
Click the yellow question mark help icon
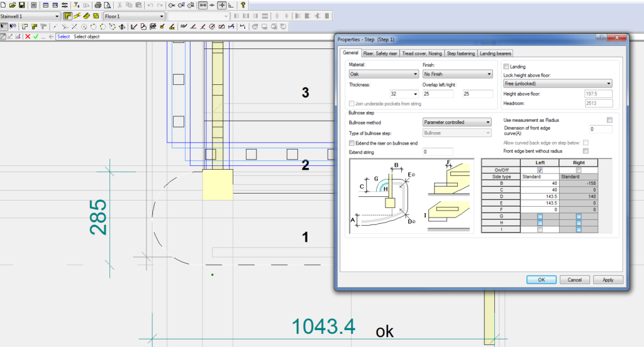[243, 5]
